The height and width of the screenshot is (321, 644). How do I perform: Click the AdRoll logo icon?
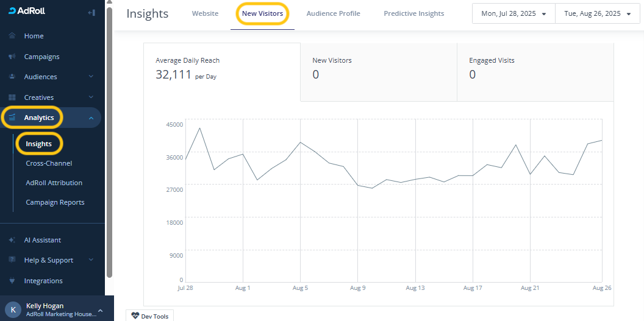13,11
